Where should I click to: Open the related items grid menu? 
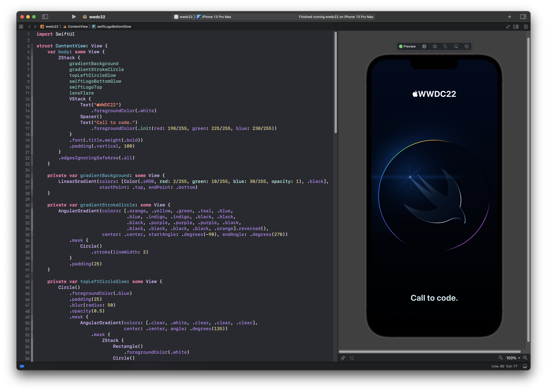pyautogui.click(x=21, y=27)
